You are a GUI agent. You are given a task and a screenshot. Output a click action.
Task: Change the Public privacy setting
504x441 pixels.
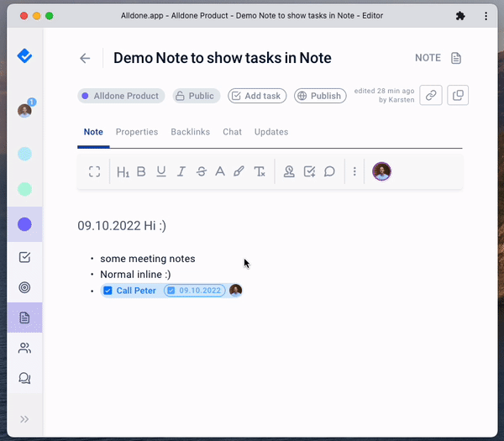click(x=197, y=96)
